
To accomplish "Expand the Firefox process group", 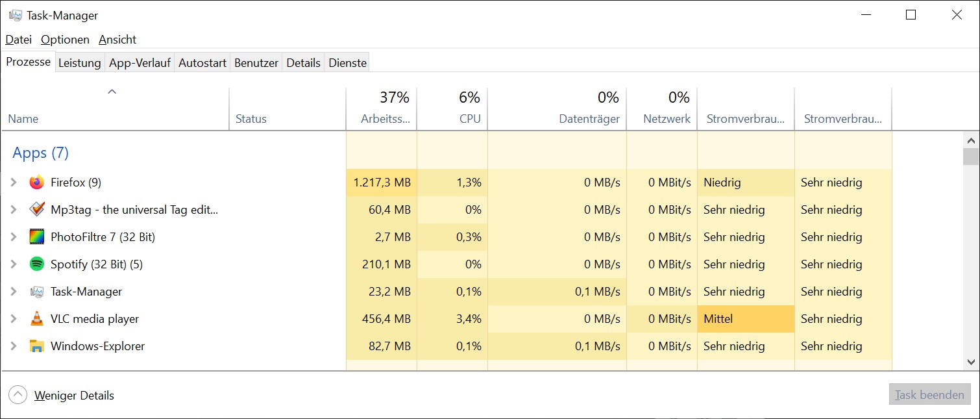I will 14,183.
